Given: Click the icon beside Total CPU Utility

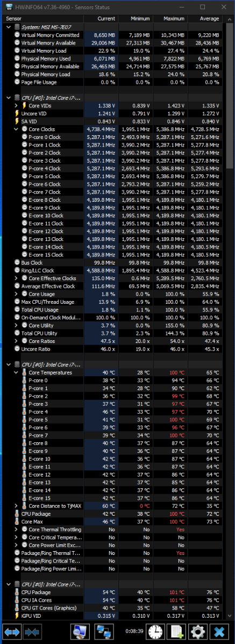Looking at the screenshot, I should pos(17,333).
